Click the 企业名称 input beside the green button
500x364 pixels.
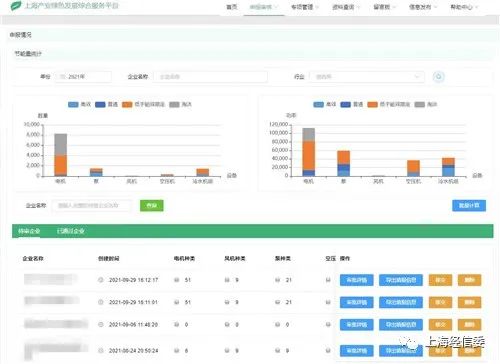point(91,205)
